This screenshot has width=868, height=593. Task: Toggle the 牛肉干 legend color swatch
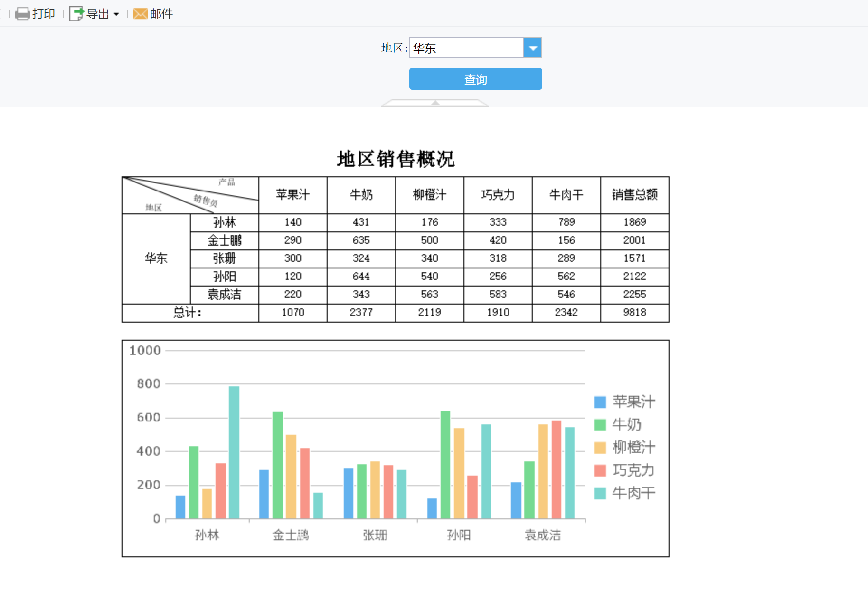pos(600,493)
